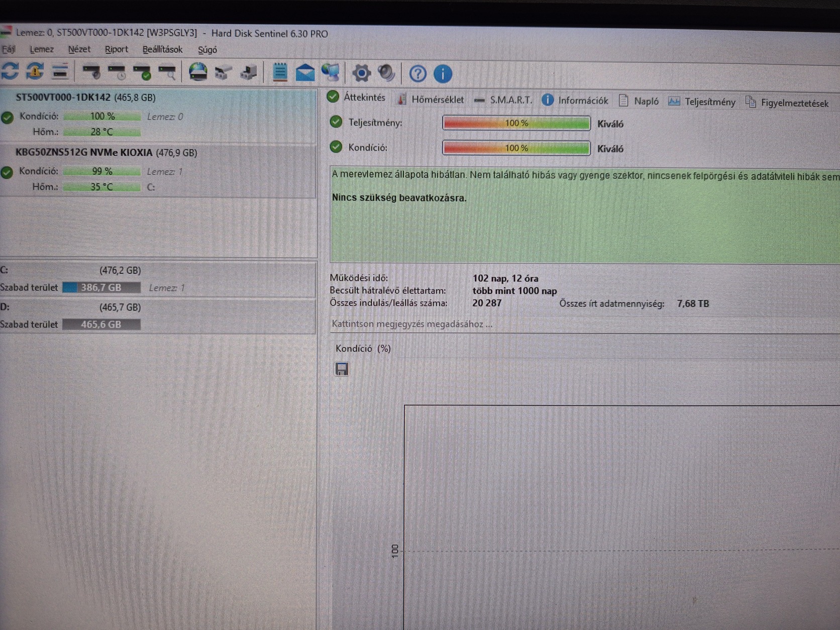Screen dimensions: 840x630
Task: Click the refresh icon with yellow warning sign
Action: click(35, 71)
